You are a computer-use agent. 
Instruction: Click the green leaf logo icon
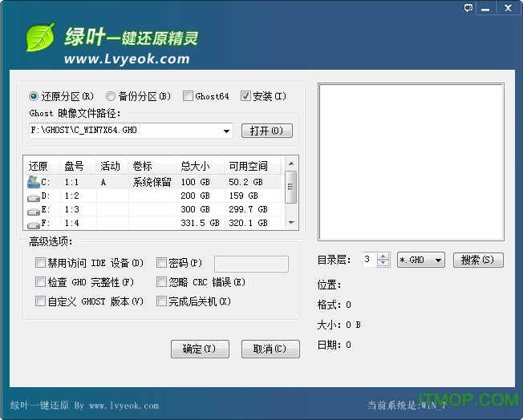coord(41,37)
